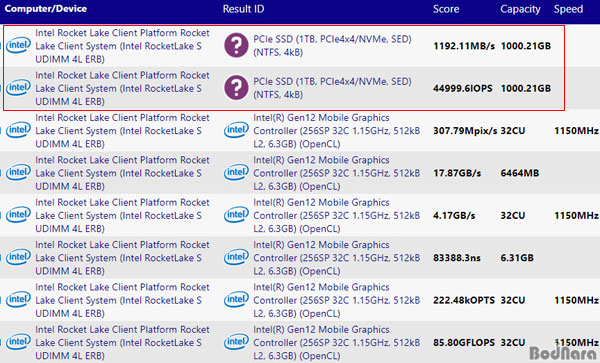Open the Gen12 Graphics result link scoring 17.87GB/s
The height and width of the screenshot is (363, 600).
[337, 173]
